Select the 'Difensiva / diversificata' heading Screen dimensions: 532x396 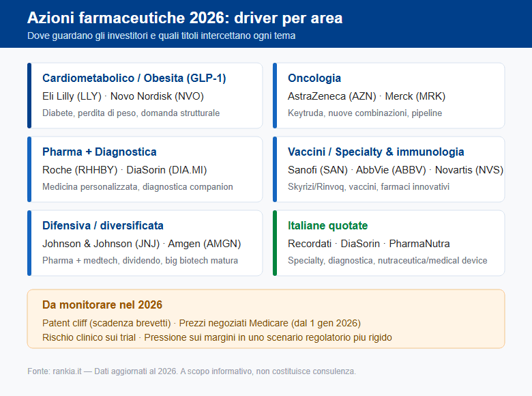point(103,225)
